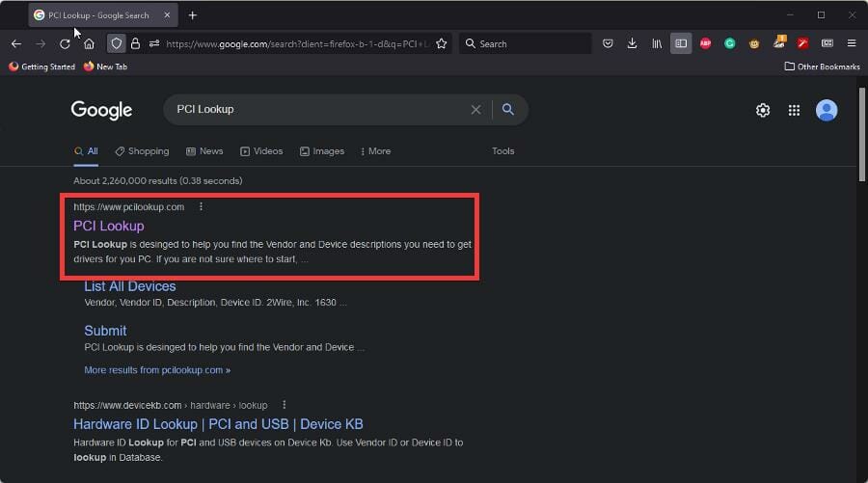The height and width of the screenshot is (483, 868).
Task: Open the Submit sitelink
Action: [x=105, y=331]
